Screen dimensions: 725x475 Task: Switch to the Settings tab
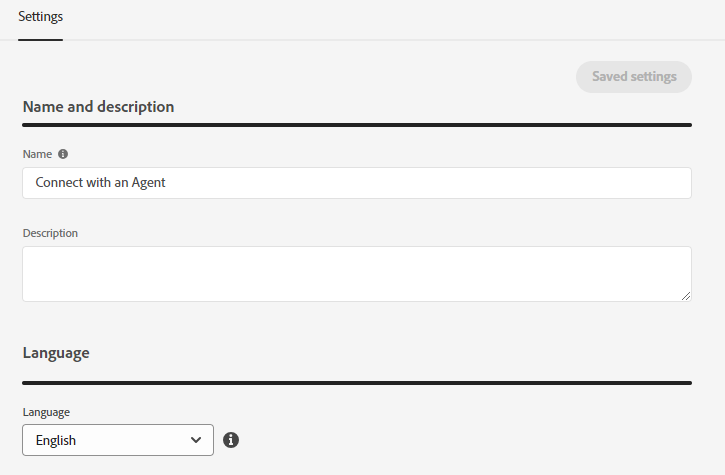point(41,17)
